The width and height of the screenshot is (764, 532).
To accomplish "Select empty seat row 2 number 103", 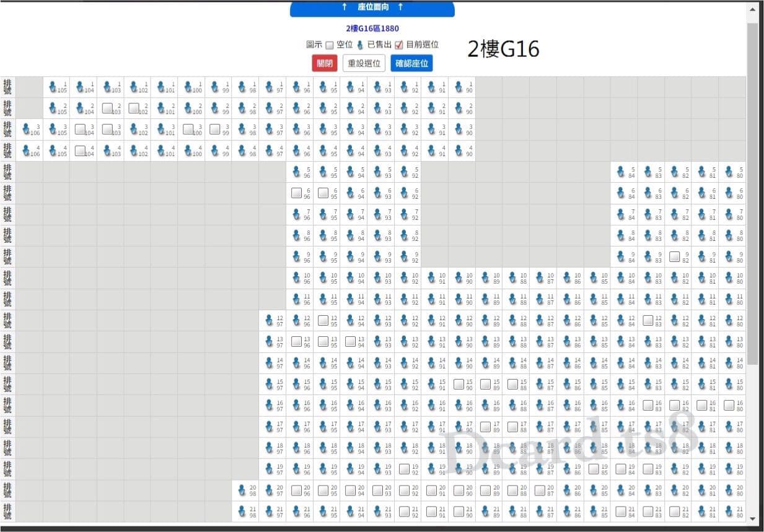I will click(107, 108).
